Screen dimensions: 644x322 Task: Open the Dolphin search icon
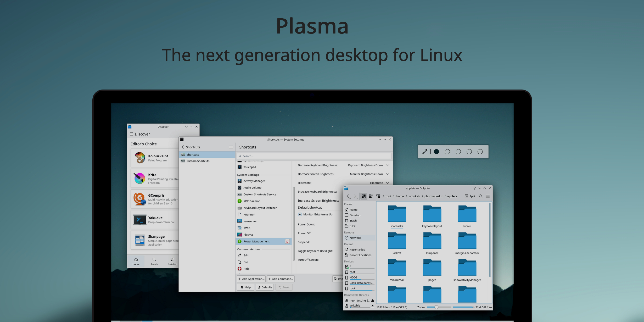pyautogui.click(x=481, y=196)
